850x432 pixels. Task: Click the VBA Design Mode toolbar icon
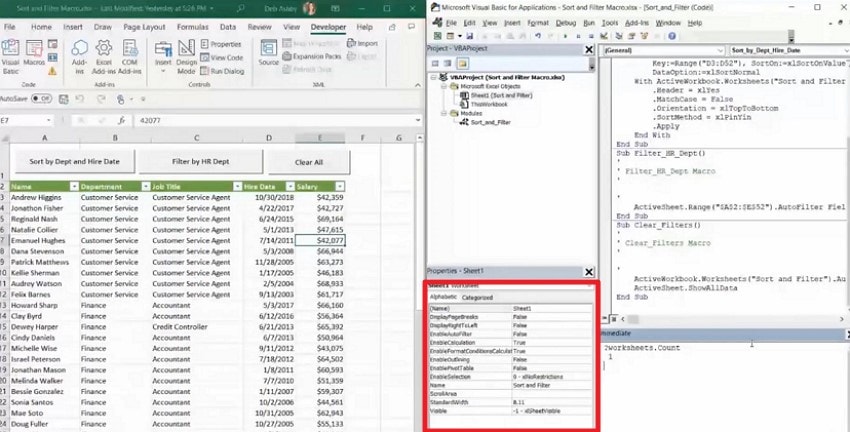(x=603, y=36)
